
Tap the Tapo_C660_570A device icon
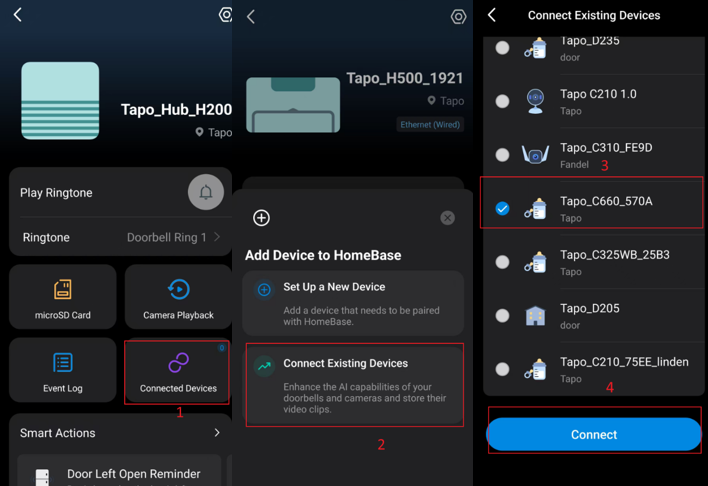536,209
